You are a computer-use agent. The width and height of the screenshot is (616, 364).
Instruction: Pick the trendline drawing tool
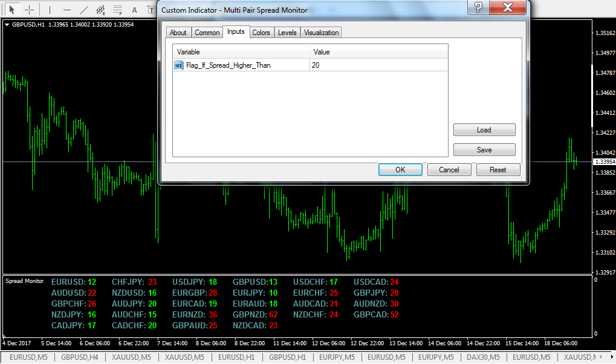click(84, 10)
